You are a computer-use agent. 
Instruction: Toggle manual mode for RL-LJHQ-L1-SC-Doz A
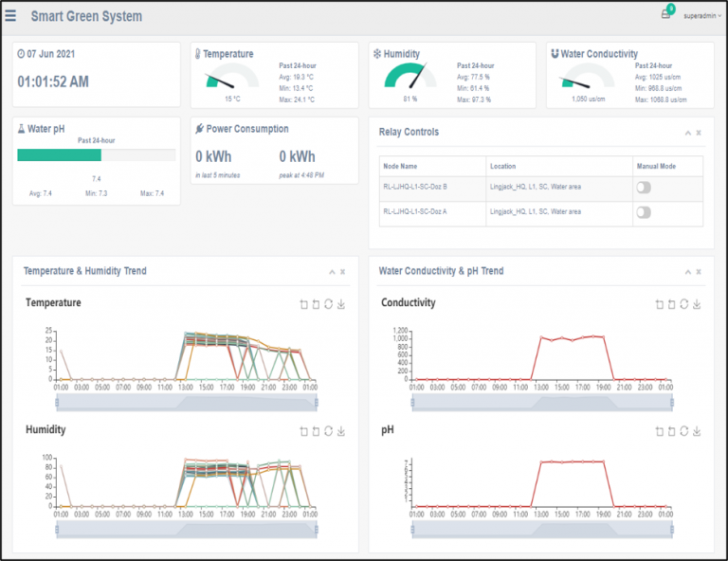coord(644,212)
